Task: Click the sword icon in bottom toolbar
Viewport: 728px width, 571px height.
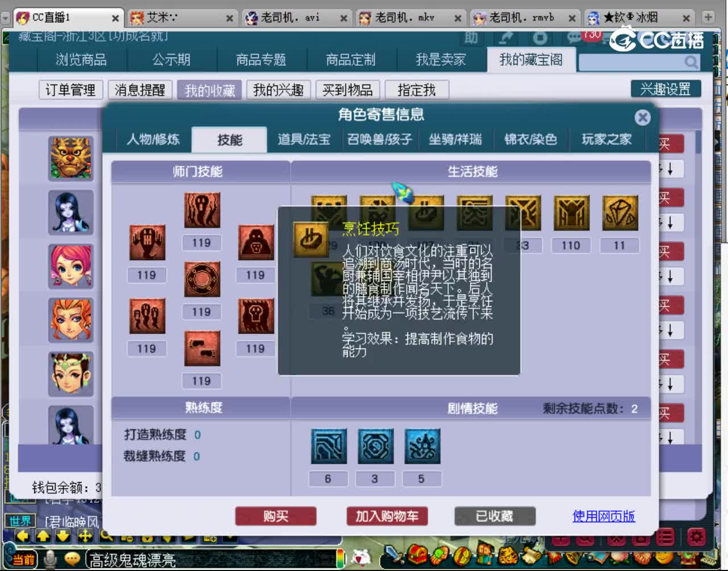Action: tap(392, 555)
